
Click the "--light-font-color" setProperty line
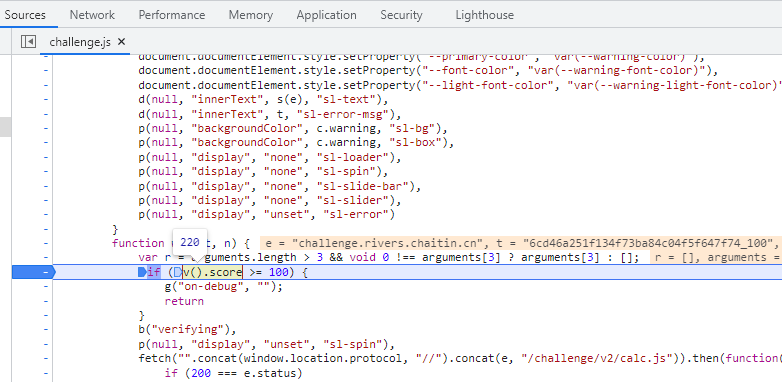pyautogui.click(x=460, y=85)
